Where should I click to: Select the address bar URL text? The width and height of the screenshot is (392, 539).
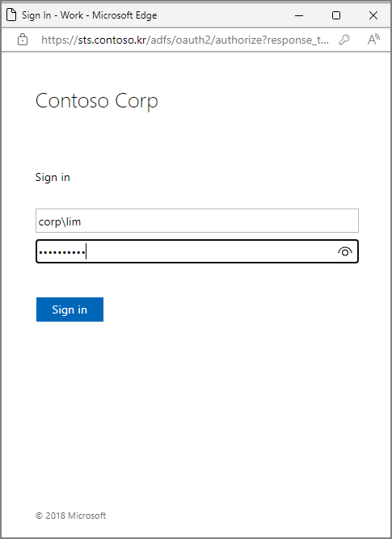click(185, 40)
